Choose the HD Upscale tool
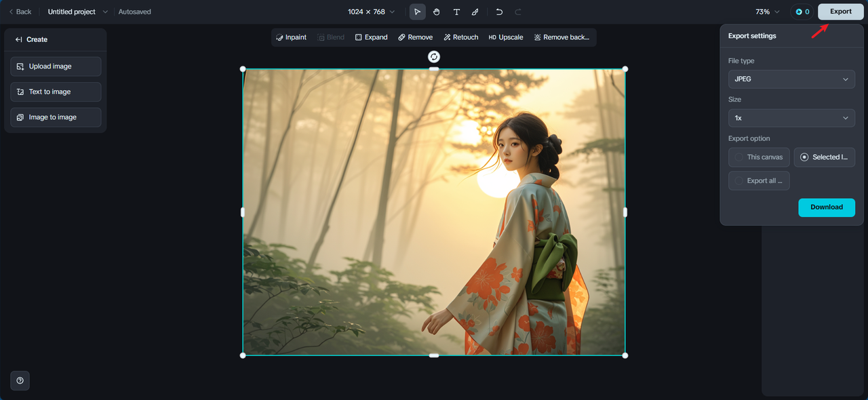The height and width of the screenshot is (400, 868). (x=506, y=37)
